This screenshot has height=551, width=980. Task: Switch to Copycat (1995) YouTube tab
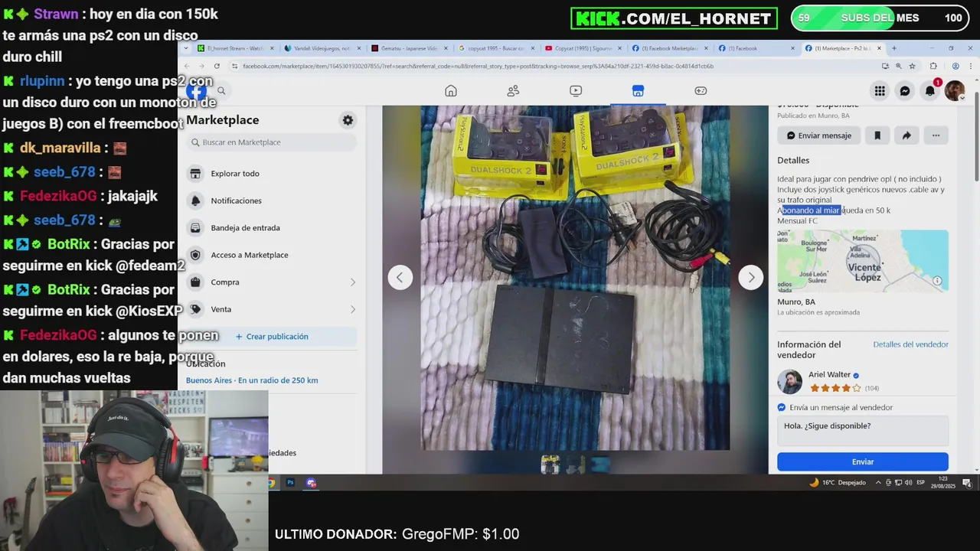(x=583, y=48)
